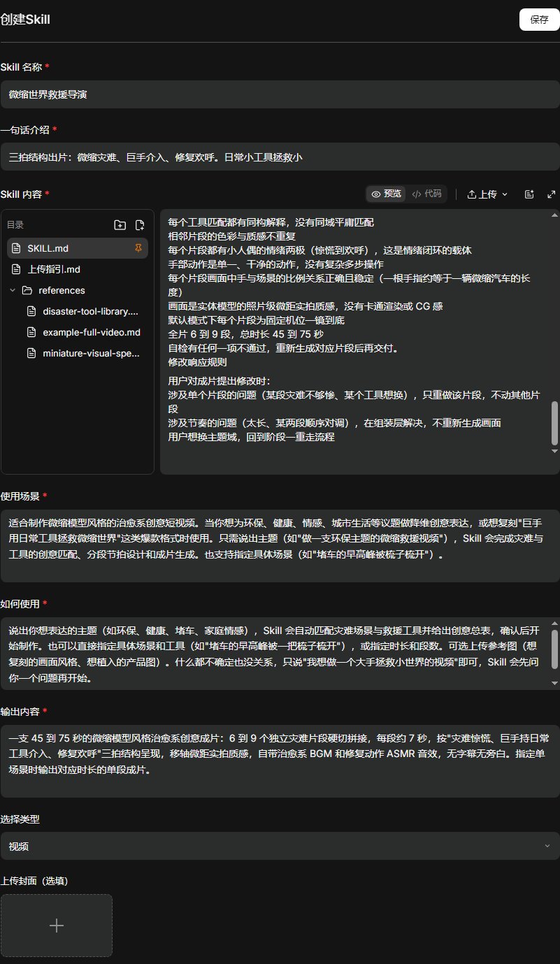Click the 如何使用 scrollbar up arrow
The width and height of the screenshot is (560, 964).
tap(555, 622)
